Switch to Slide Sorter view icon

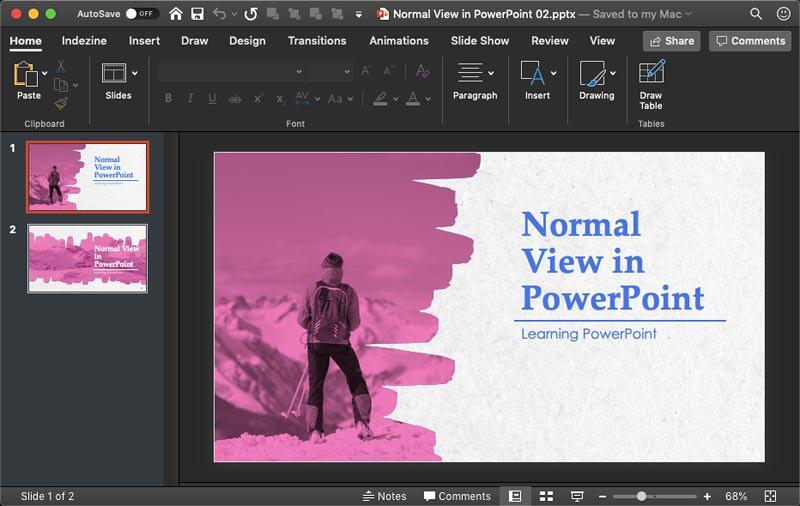(x=546, y=496)
